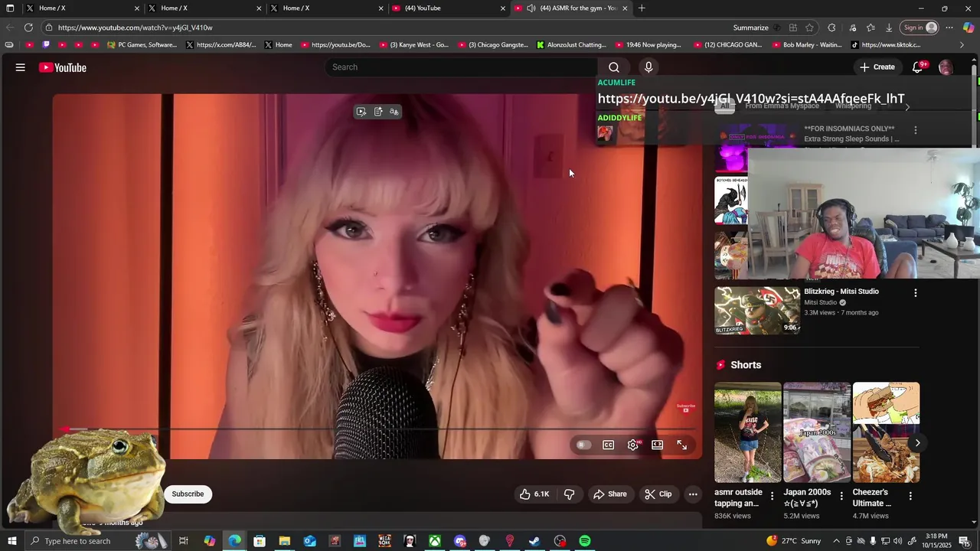This screenshot has height=551, width=980.
Task: Like the video with 6.1K likes
Action: click(534, 494)
